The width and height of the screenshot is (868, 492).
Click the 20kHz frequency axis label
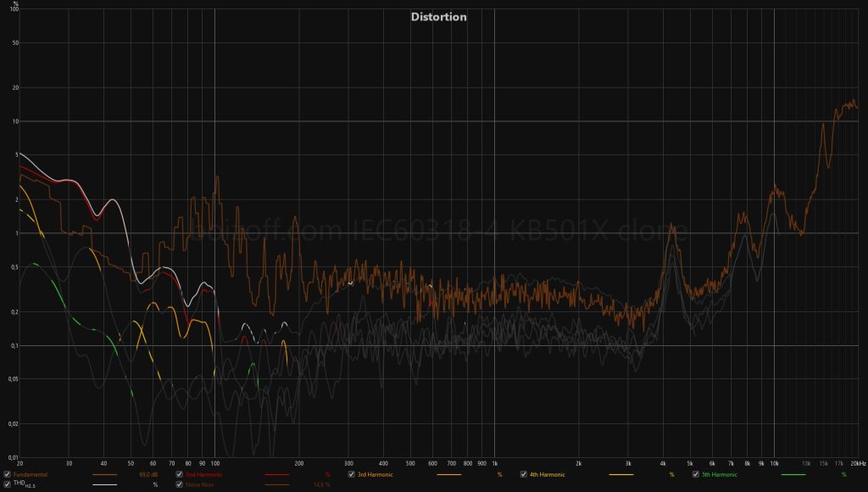pos(858,463)
